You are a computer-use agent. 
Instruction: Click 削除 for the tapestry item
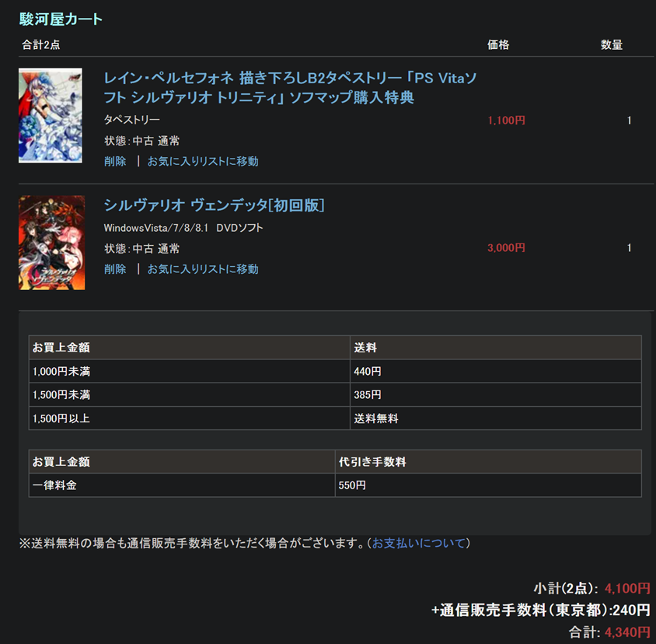115,161
